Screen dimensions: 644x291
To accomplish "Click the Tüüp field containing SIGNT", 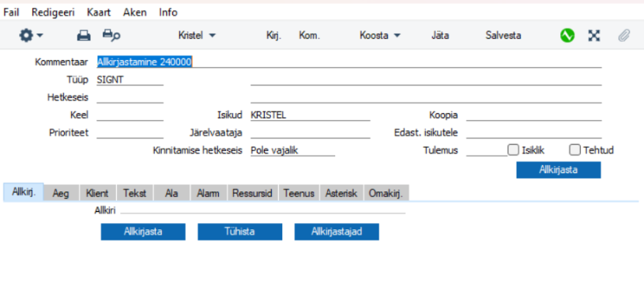I will (130, 80).
